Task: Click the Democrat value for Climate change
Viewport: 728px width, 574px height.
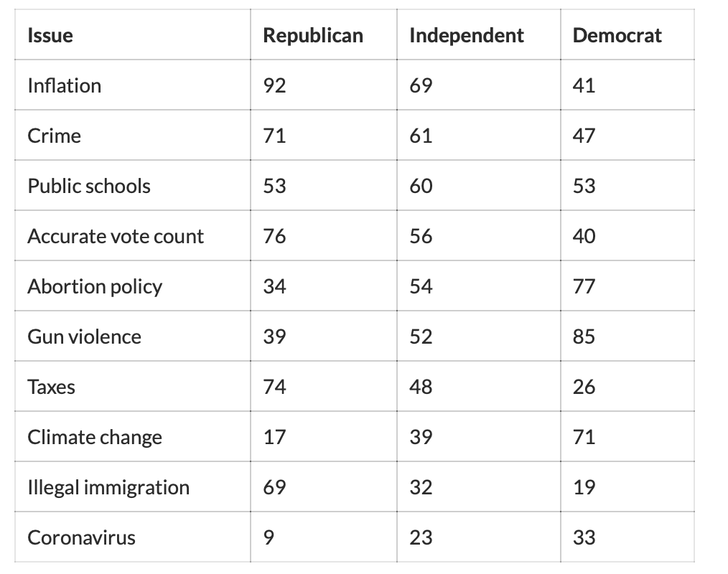Action: [x=584, y=437]
